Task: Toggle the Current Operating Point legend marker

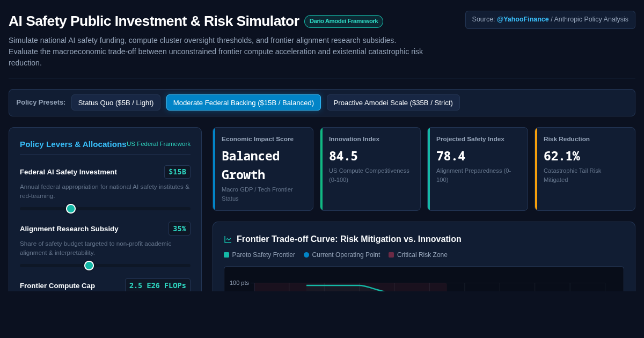Action: click(x=306, y=255)
